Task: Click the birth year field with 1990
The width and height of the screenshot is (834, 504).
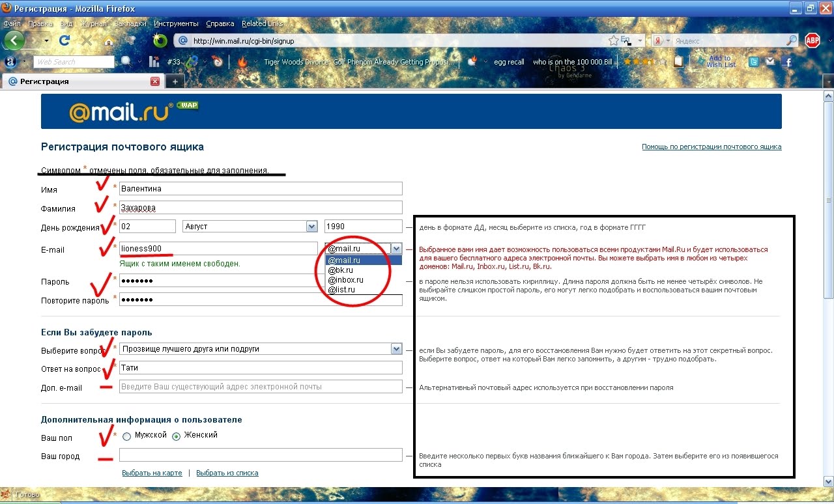Action: point(364,227)
